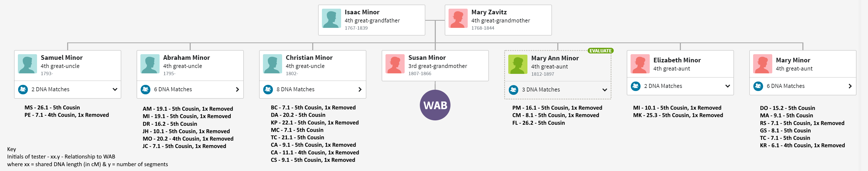Collapse Mary Ann Minor's 3 DNA Matches chevron
Screen dimensions: 868x171
[605, 90]
